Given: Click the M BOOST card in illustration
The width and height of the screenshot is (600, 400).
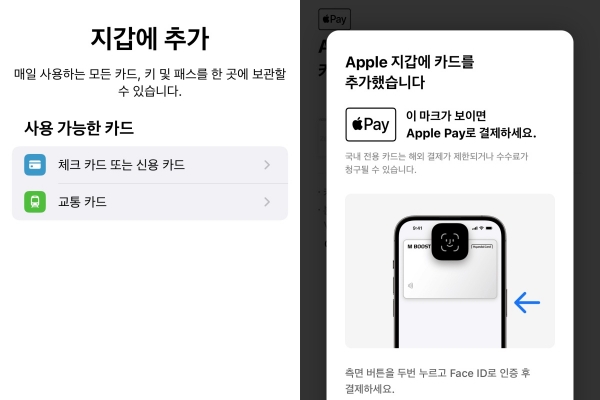Looking at the screenshot, I should click(450, 269).
